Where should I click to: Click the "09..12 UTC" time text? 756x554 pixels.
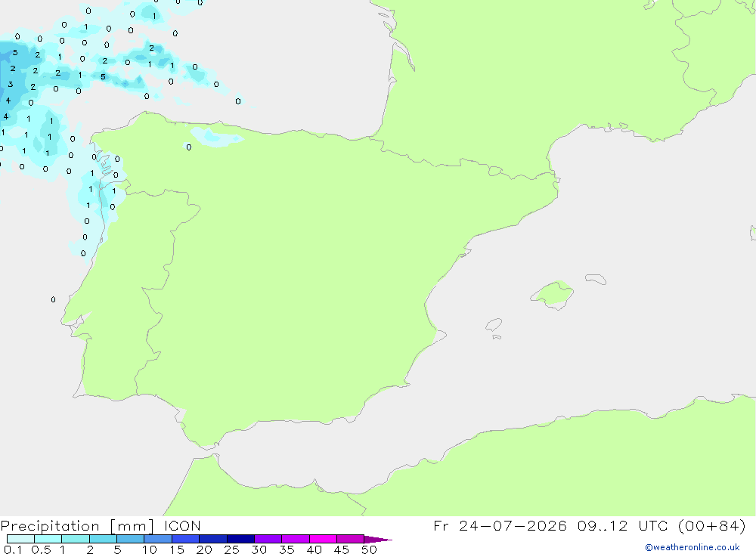(622, 525)
